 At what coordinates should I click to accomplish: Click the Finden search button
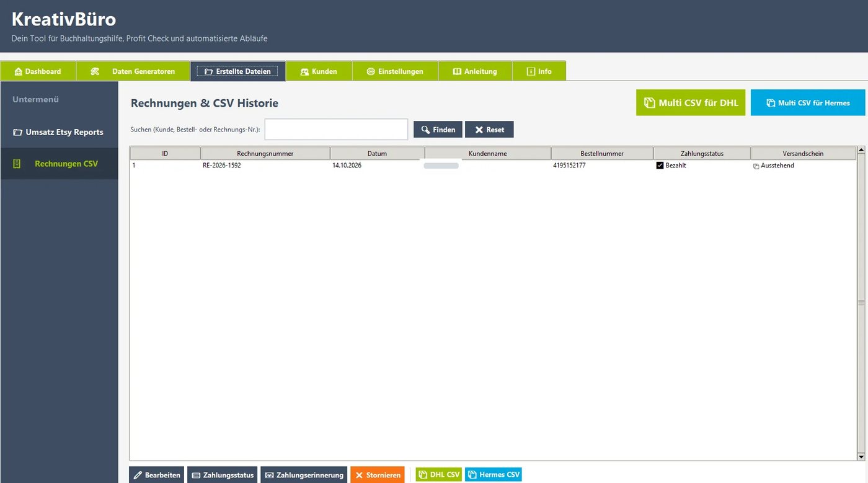click(438, 130)
